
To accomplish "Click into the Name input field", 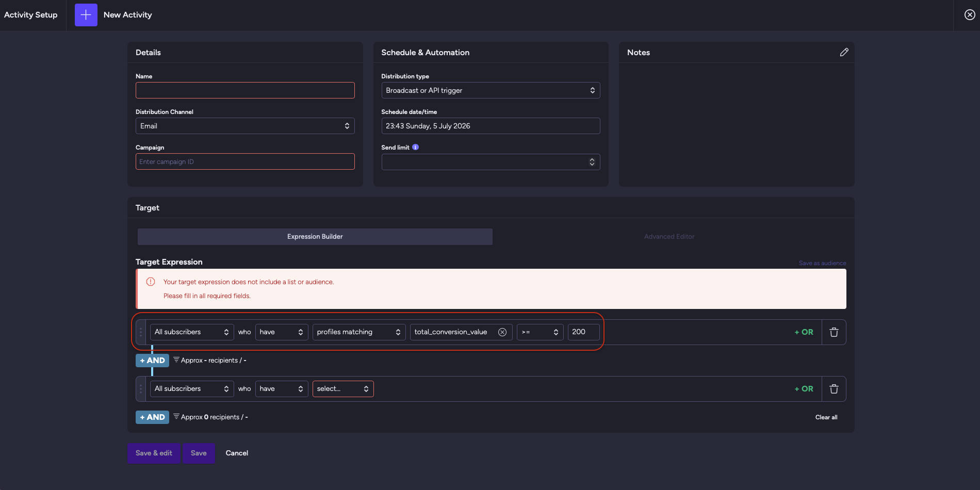I will point(245,90).
